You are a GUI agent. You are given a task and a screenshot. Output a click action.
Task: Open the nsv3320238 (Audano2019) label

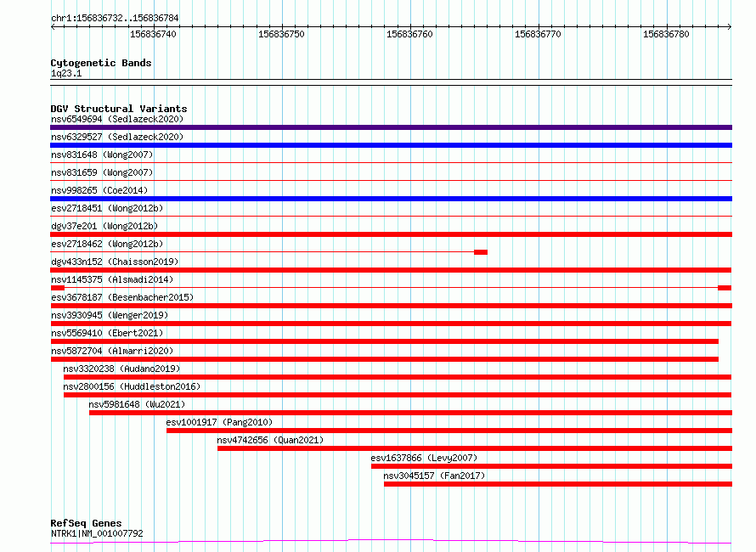click(x=121, y=369)
